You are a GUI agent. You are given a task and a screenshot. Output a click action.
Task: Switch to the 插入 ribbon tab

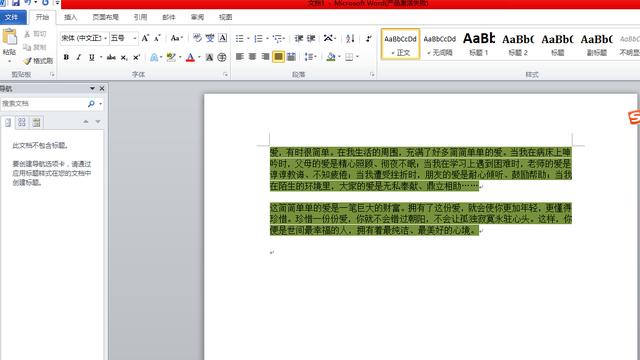(x=70, y=17)
